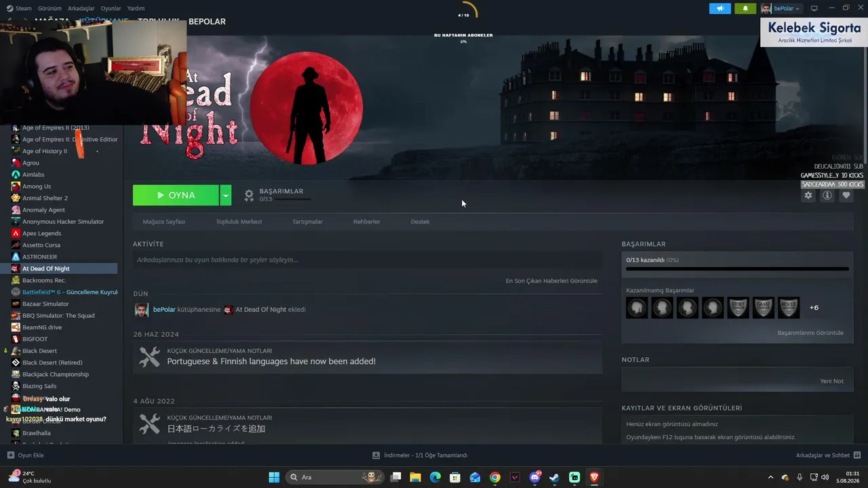Select the GAME achievement shield icon
868x488 pixels.
click(763, 308)
